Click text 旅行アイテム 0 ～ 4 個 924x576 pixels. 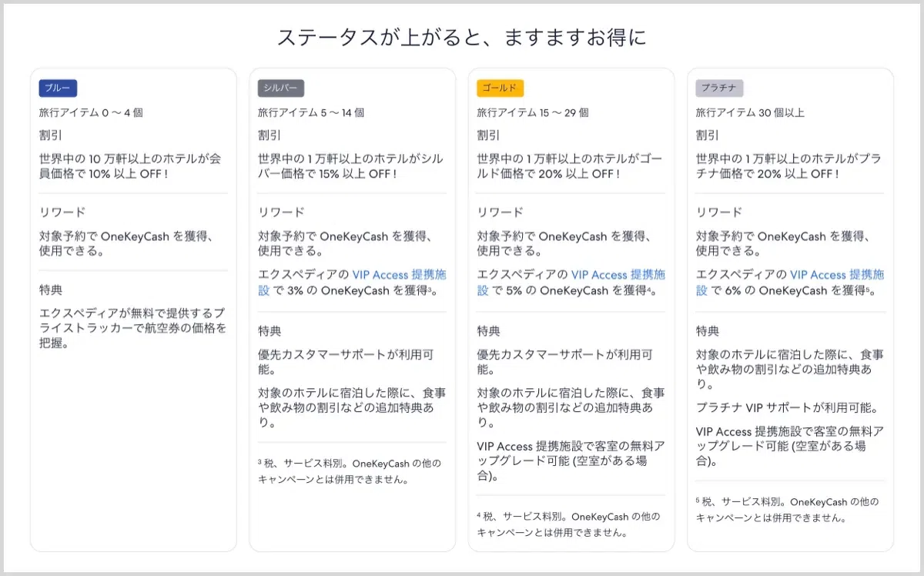pyautogui.click(x=91, y=112)
